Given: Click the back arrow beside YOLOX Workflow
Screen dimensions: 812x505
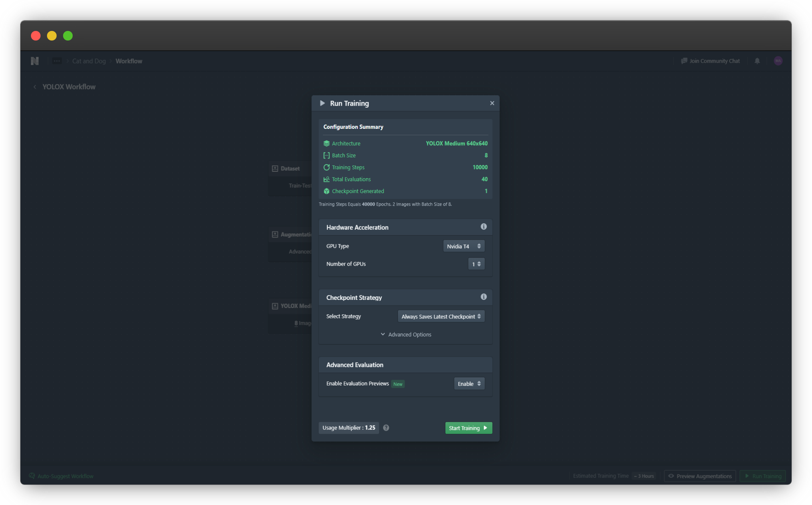Looking at the screenshot, I should click(x=35, y=87).
